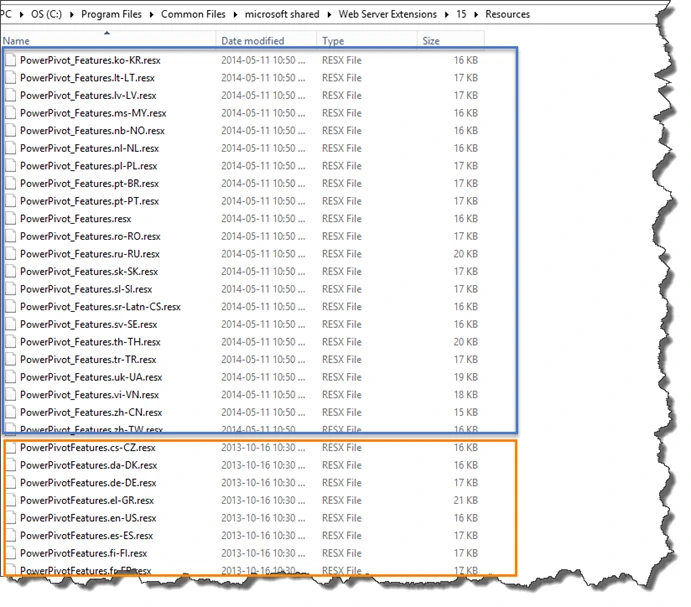Click file icon for PowerPivotFeatures.de-DE.resx
The image size is (691, 607).
pyautogui.click(x=11, y=484)
